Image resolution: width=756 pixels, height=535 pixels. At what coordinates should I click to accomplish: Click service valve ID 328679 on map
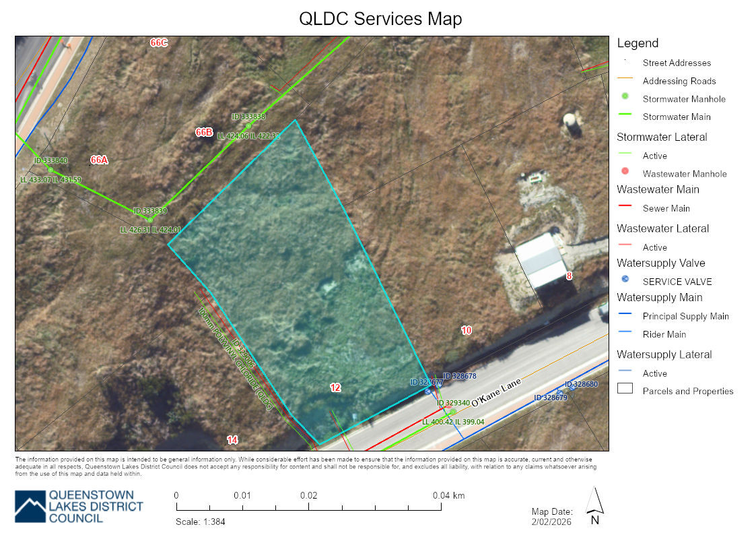(x=559, y=393)
